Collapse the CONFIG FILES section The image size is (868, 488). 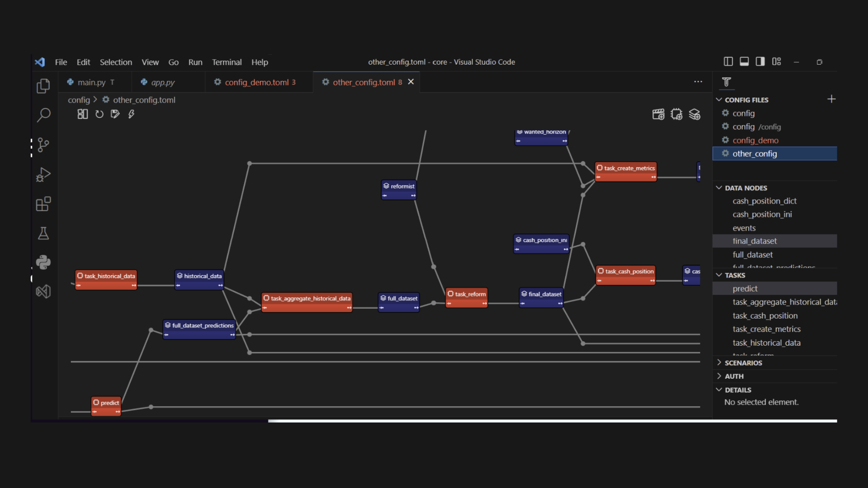click(746, 100)
